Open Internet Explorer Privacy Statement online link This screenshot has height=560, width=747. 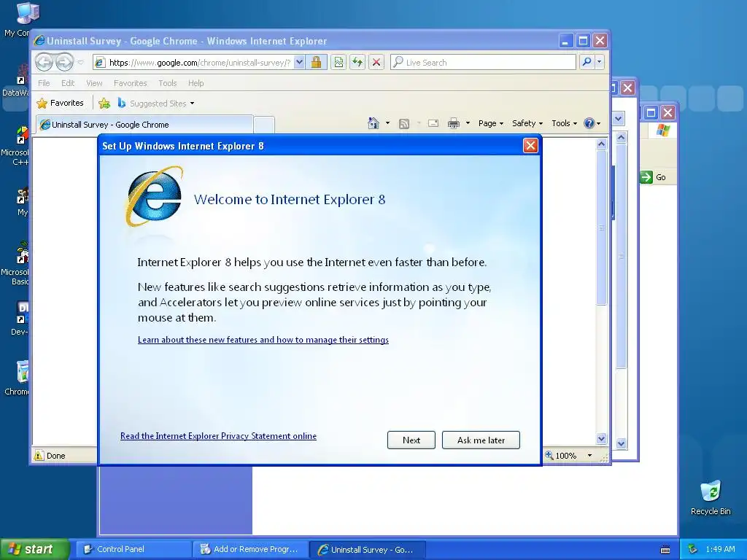pos(218,436)
